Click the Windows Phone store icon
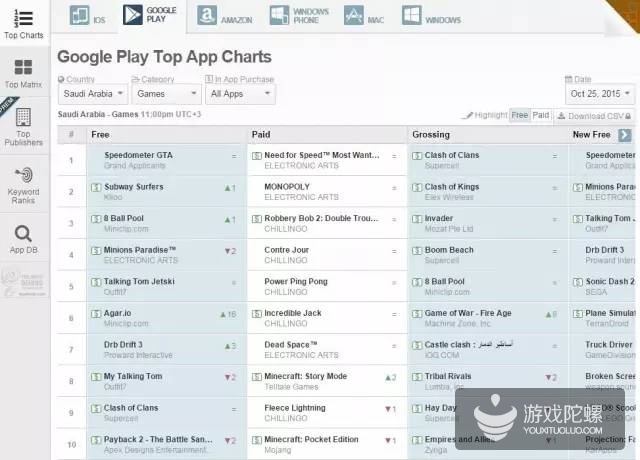 coord(280,16)
